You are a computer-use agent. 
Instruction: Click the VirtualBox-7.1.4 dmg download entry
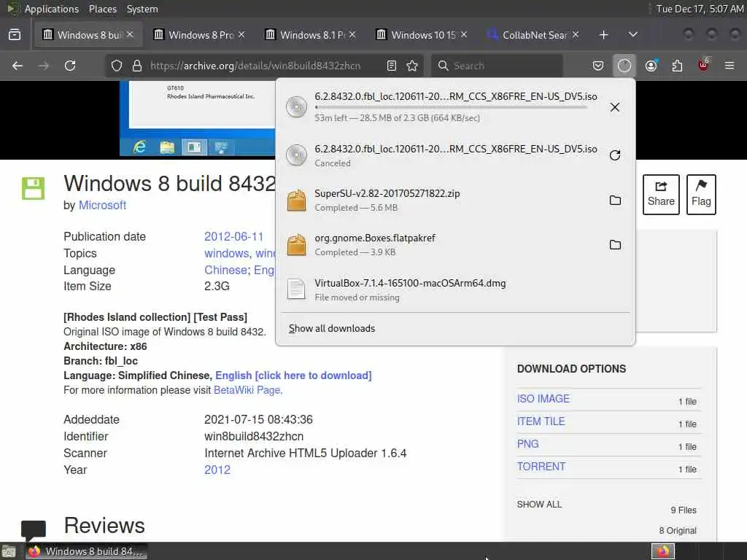click(455, 289)
